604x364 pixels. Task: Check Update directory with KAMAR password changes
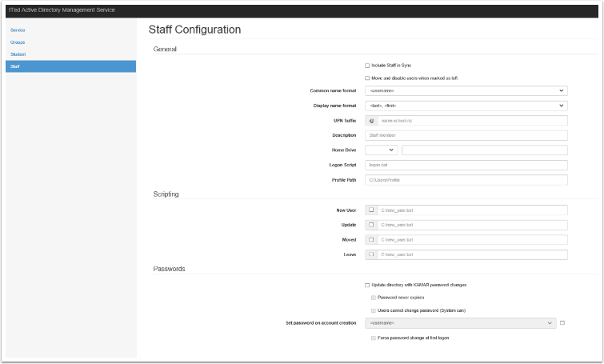pos(367,285)
